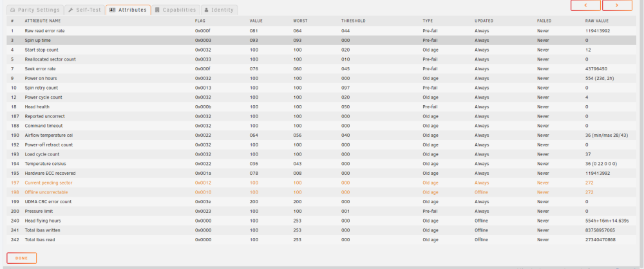Screen dimensions: 644x269
Task: Open the Parity Settings tab
Action: tap(35, 10)
